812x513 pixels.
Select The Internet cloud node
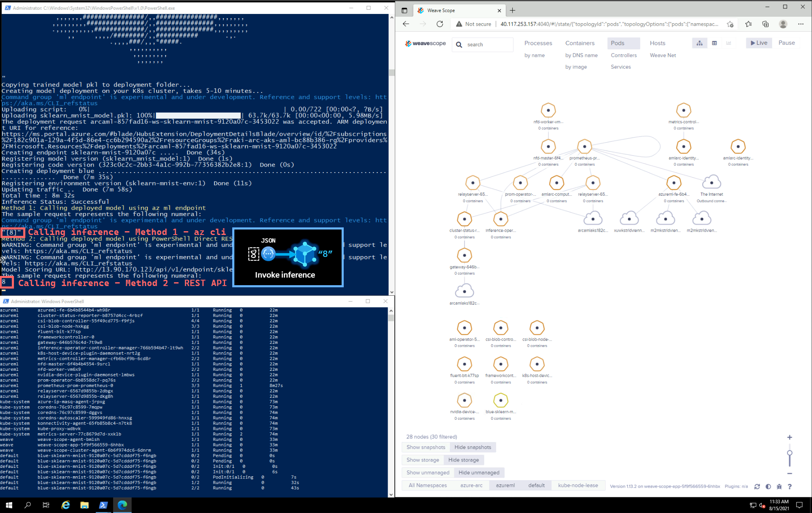[712, 183]
